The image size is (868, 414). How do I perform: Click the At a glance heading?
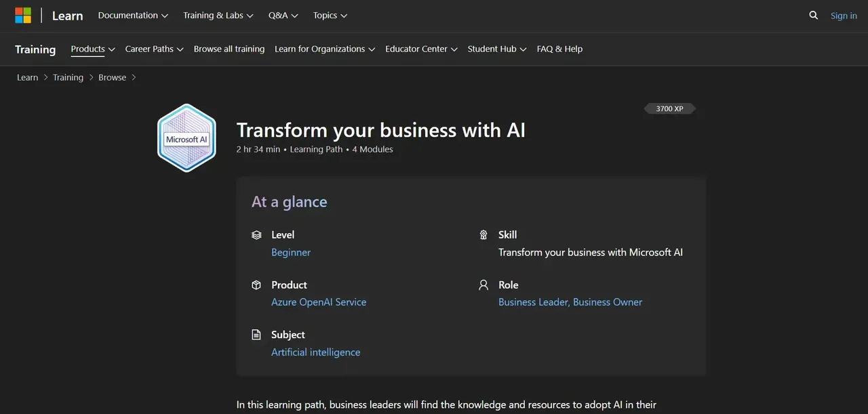click(290, 202)
